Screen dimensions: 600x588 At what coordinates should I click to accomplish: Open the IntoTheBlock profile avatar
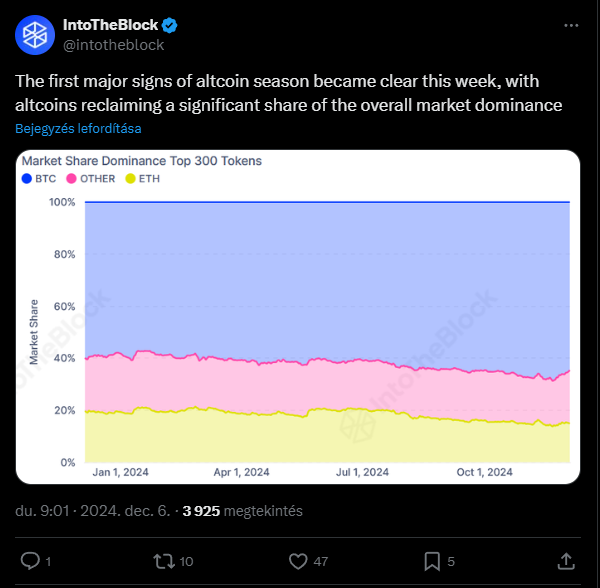pos(35,35)
